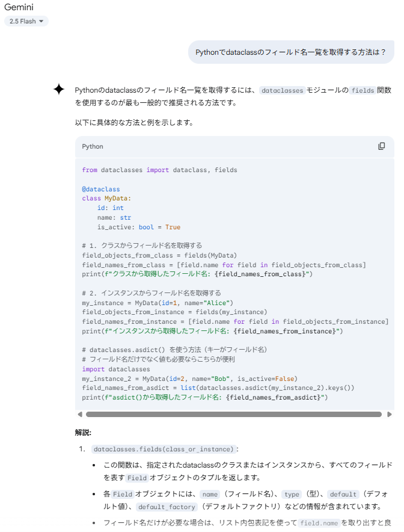
Task: Expand the chevron next to 2.5 Flash
Action: pos(41,21)
